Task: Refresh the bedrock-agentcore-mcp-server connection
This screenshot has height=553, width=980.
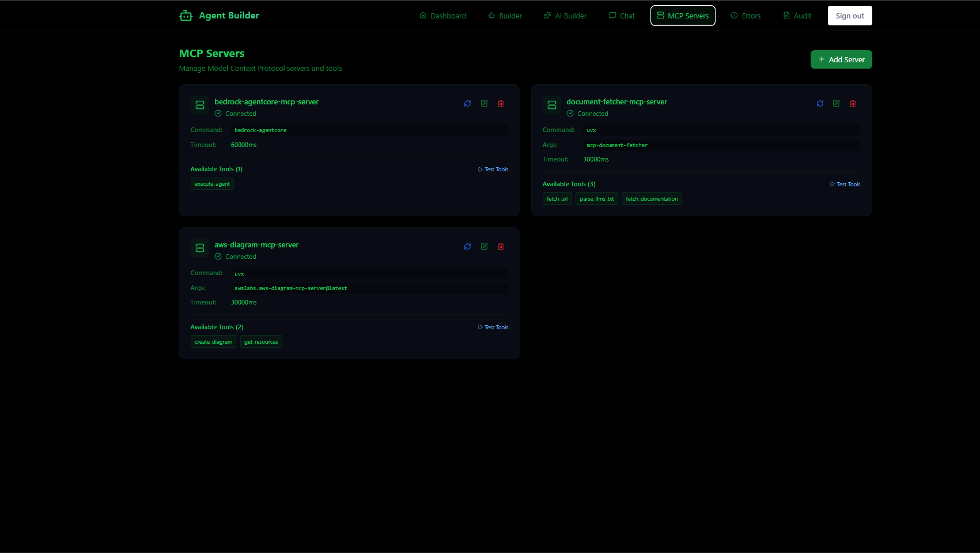Action: pyautogui.click(x=467, y=104)
